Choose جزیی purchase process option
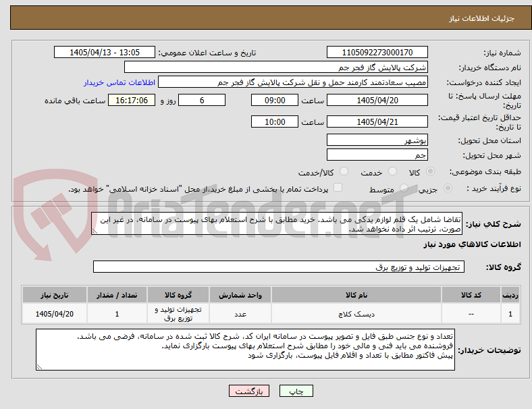The height and width of the screenshot is (409, 532). pos(448,188)
